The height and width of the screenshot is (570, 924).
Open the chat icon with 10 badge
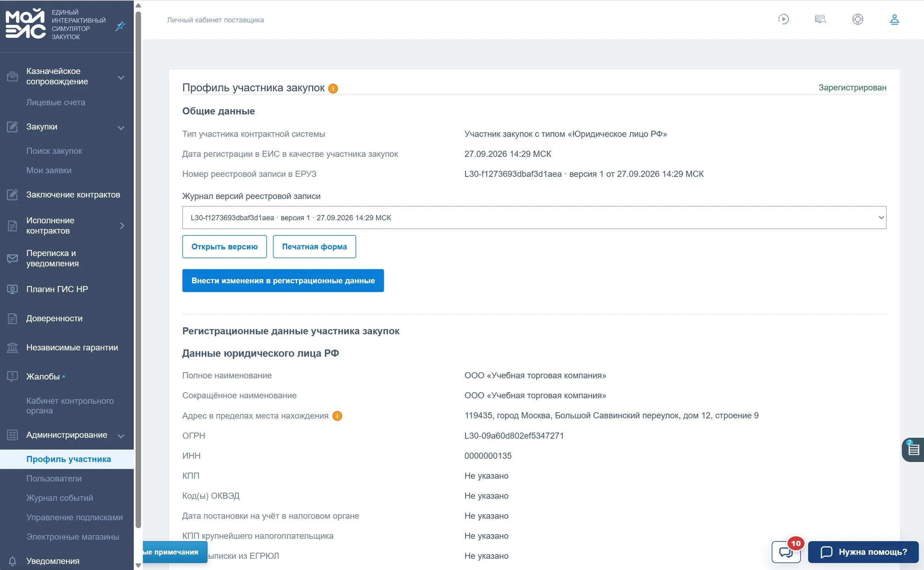tap(786, 552)
